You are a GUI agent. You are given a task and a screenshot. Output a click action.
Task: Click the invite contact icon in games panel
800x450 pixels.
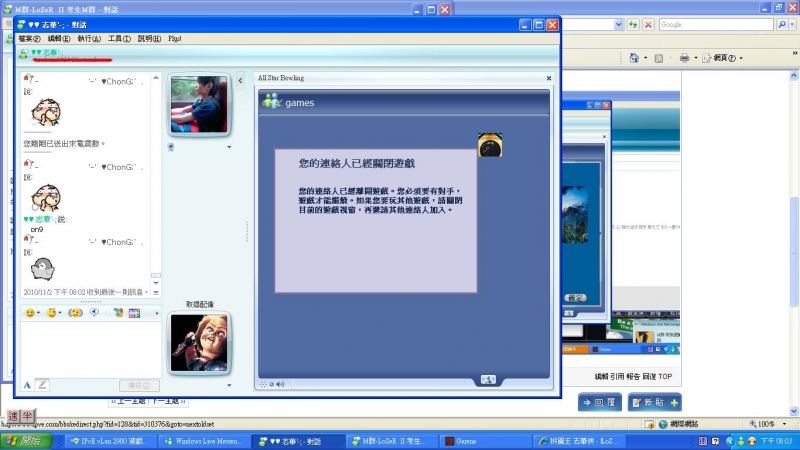[488, 380]
